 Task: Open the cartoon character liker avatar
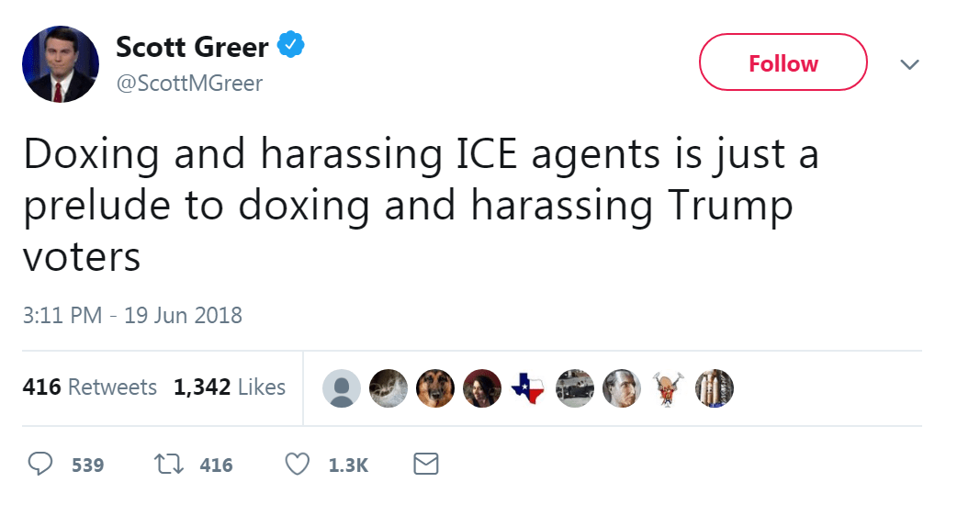tap(669, 388)
